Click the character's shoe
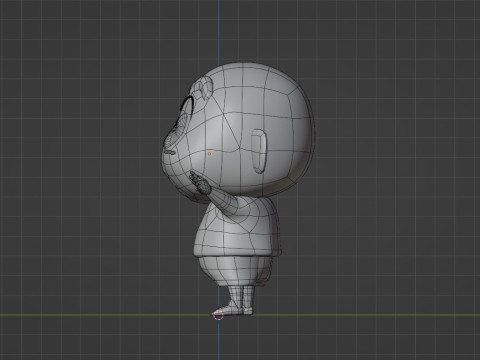The image size is (480, 360). [x=231, y=310]
